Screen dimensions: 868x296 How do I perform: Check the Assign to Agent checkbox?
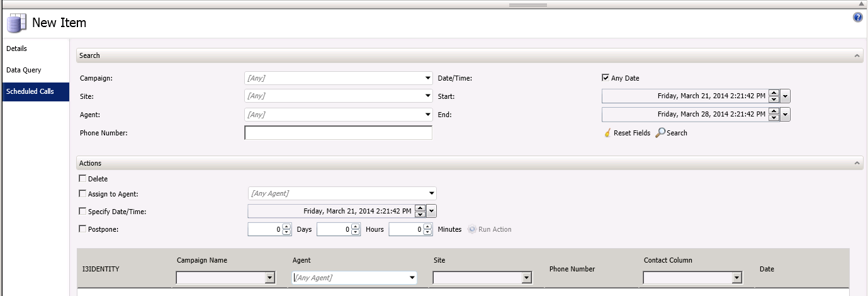click(x=82, y=194)
